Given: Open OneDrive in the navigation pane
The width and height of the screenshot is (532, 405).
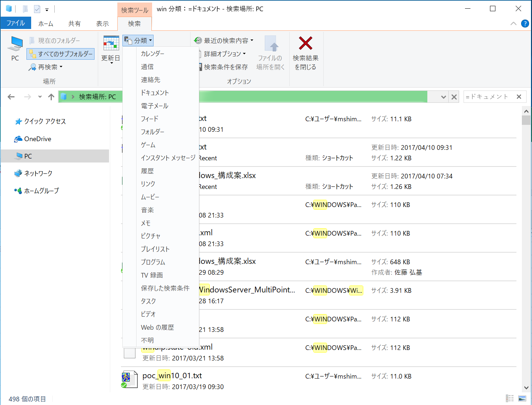Looking at the screenshot, I should click(33, 139).
